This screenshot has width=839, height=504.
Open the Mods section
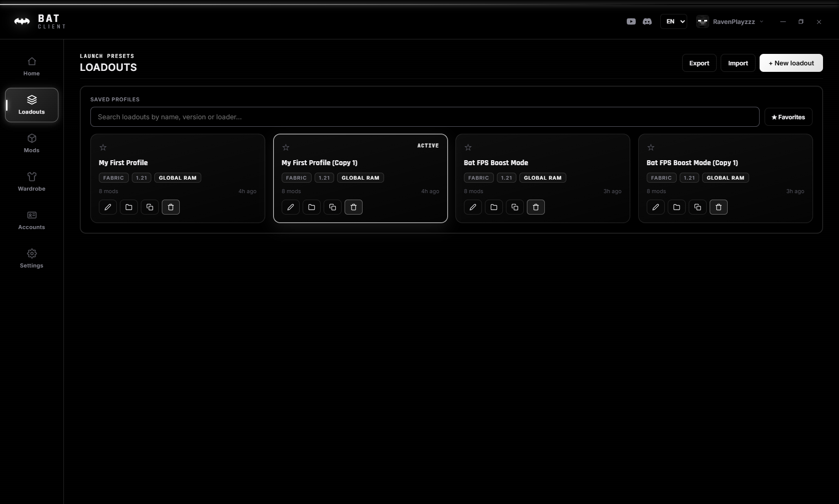[x=31, y=144]
